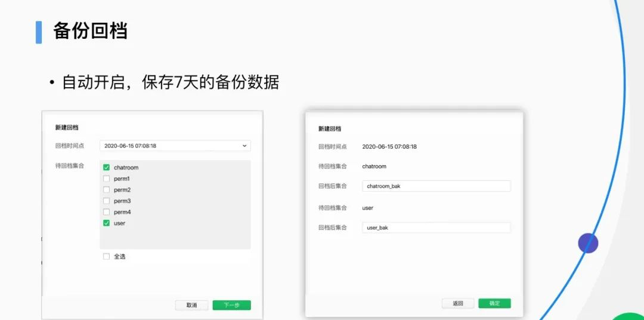This screenshot has width=644, height=320.
Task: Uncheck the user collection checkbox
Action: click(x=106, y=223)
